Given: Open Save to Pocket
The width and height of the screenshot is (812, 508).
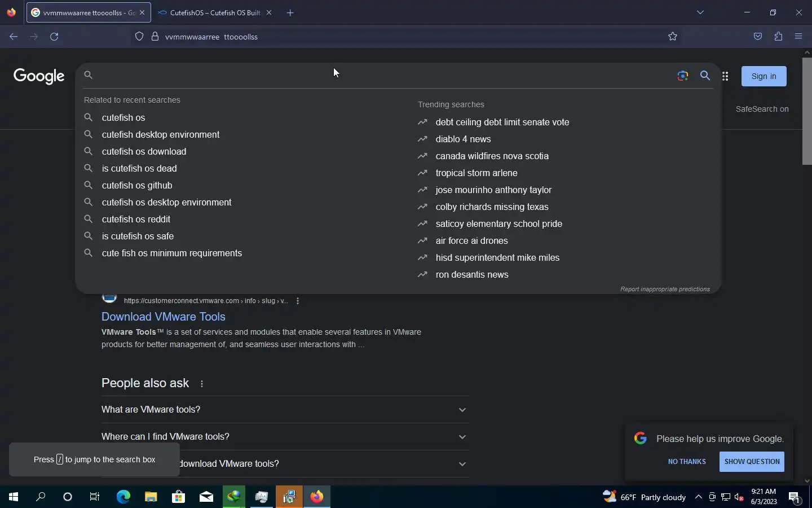Looking at the screenshot, I should point(758,37).
